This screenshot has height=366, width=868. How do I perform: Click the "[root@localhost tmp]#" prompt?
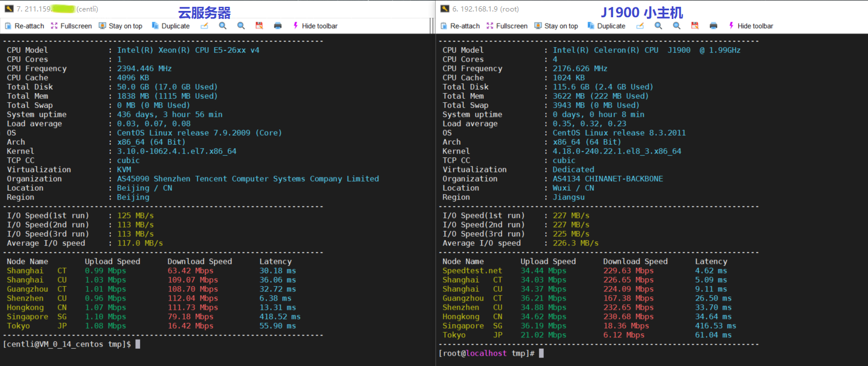click(x=487, y=353)
